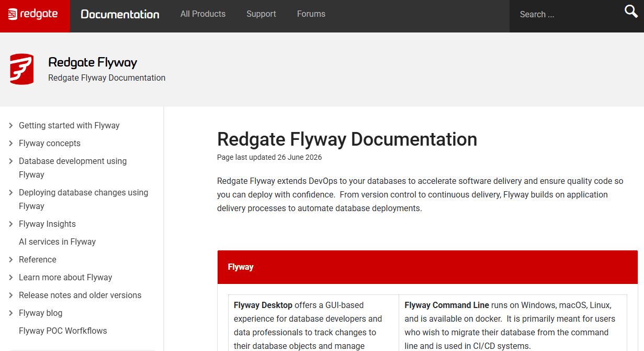Click the Redgate Flyway Documentation heading
Viewport: 644px width, 351px height.
(347, 139)
